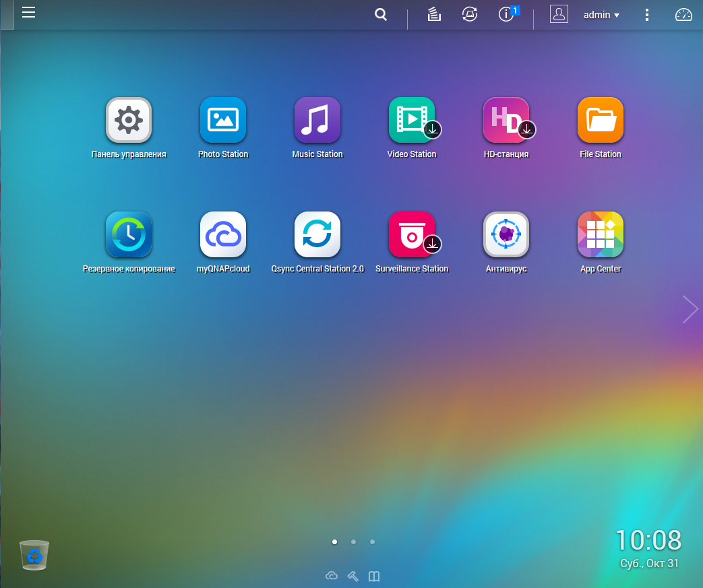The width and height of the screenshot is (703, 588).
Task: Open myQNAPcloud app
Action: click(x=223, y=235)
